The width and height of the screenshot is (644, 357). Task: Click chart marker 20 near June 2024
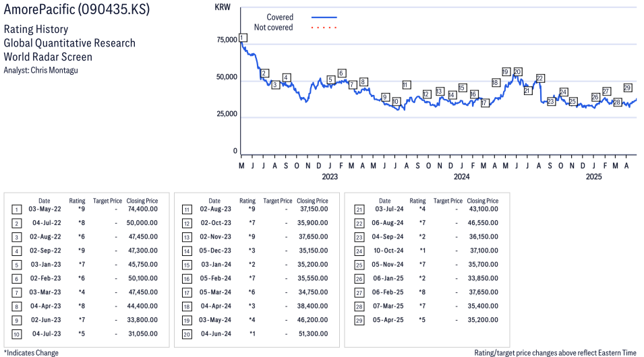517,72
